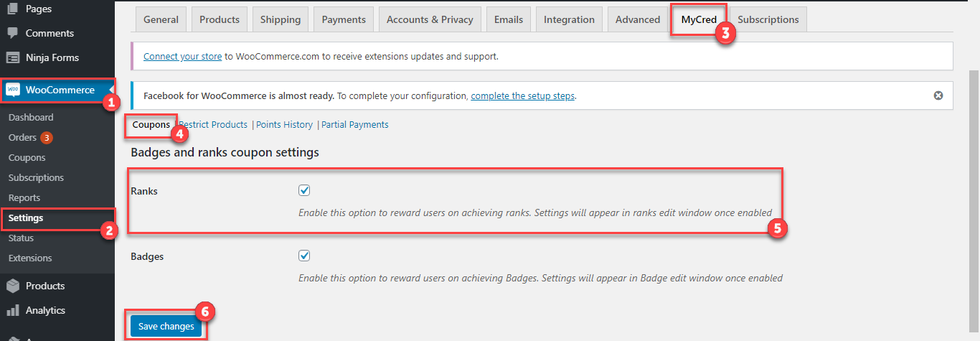
Task: Click the Connect your store link
Action: point(182,55)
